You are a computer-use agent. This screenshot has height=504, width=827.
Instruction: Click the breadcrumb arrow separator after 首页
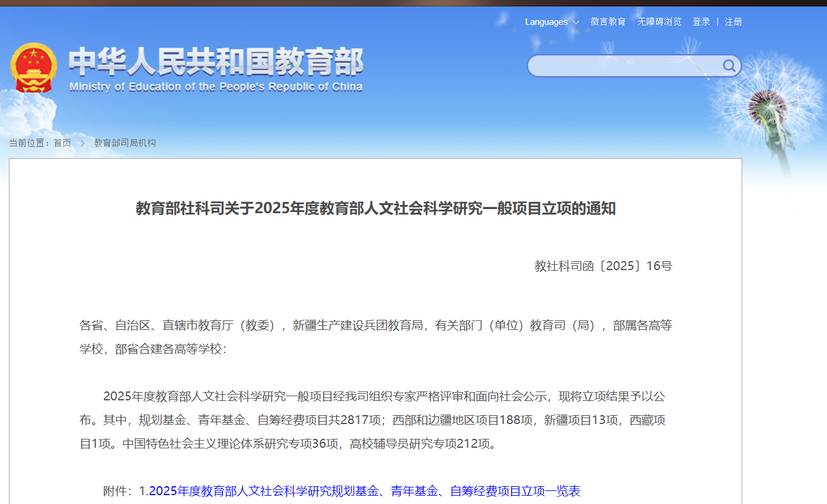[82, 143]
